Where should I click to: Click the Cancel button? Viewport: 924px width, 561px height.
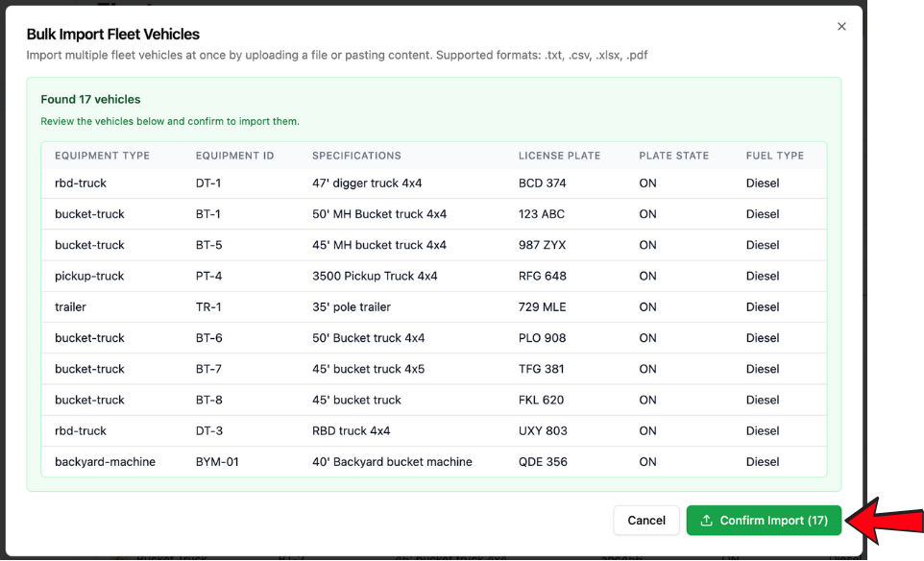646,520
